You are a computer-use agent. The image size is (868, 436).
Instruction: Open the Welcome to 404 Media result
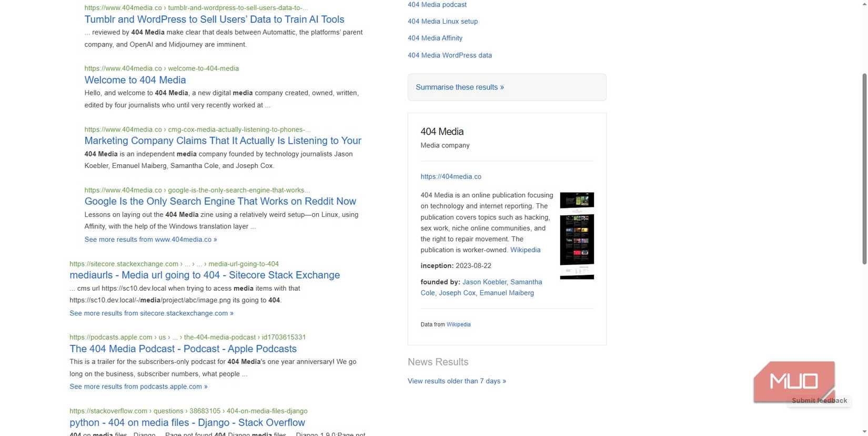[135, 80]
